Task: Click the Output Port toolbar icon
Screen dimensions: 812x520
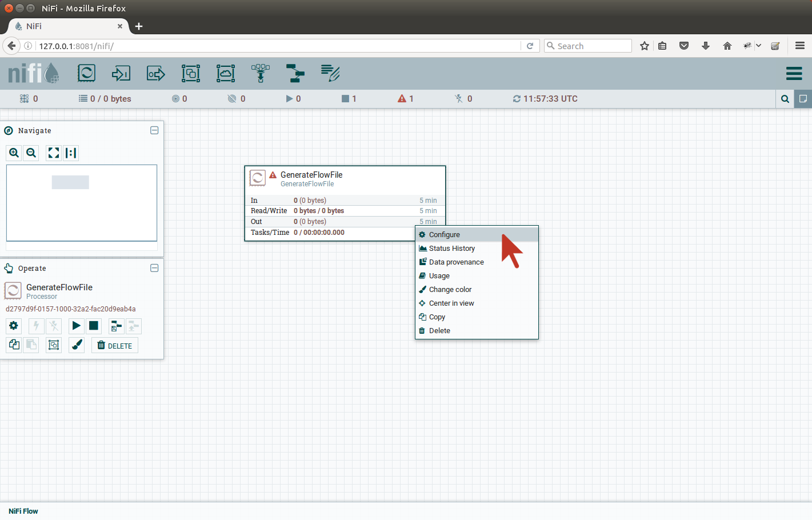Action: (x=156, y=73)
